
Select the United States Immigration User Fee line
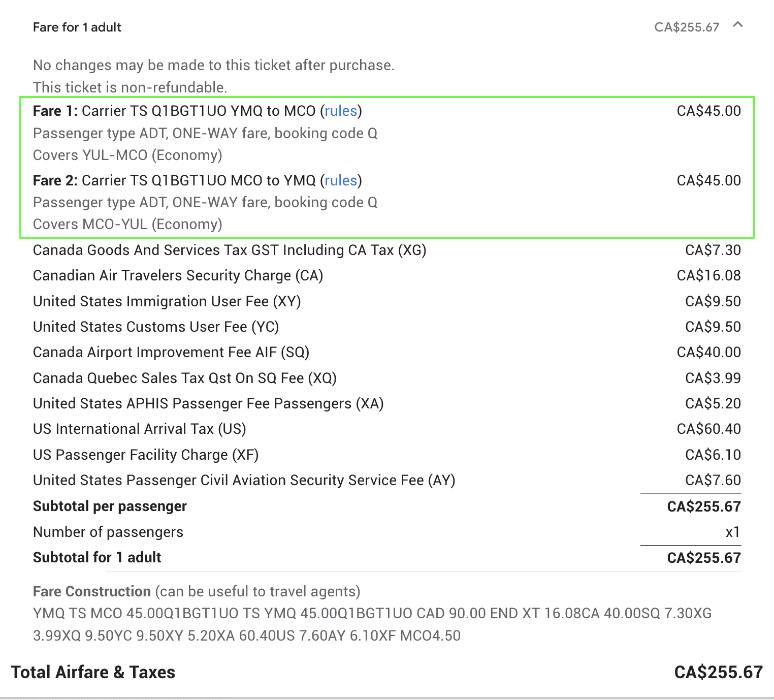167,301
